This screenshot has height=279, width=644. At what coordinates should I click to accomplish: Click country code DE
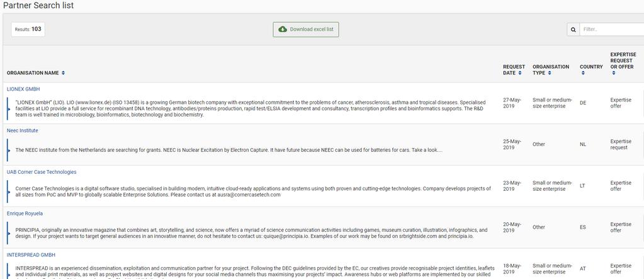point(583,103)
